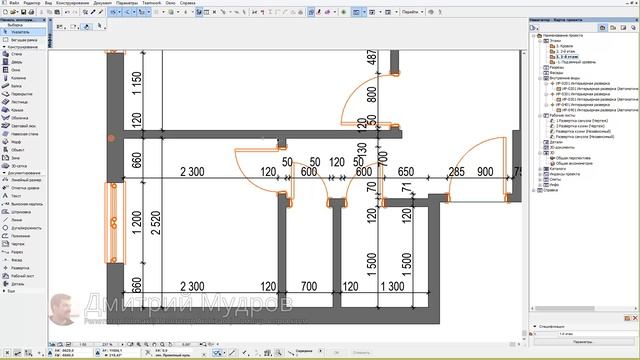Collapse the Внутренние виды node in the navigator
This screenshot has height=360, width=640.
click(x=540, y=78)
